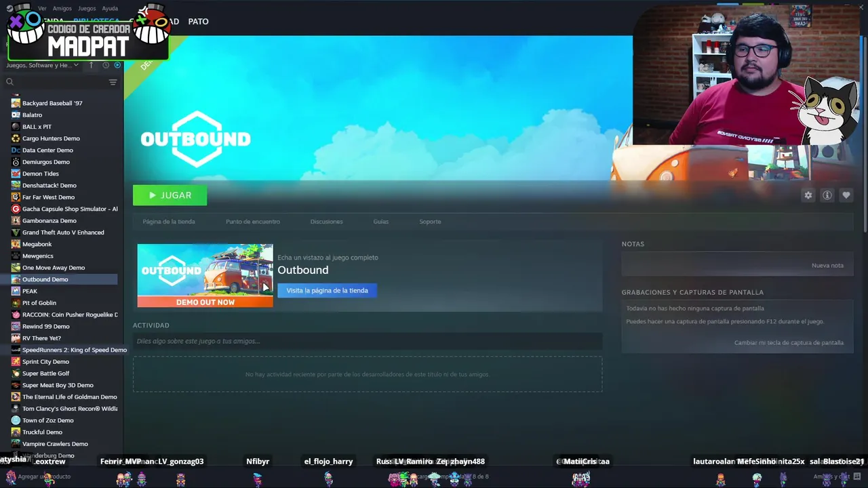868x488 pixels.
Task: Click the Town of Zoz Demo icon
Action: (x=16, y=420)
